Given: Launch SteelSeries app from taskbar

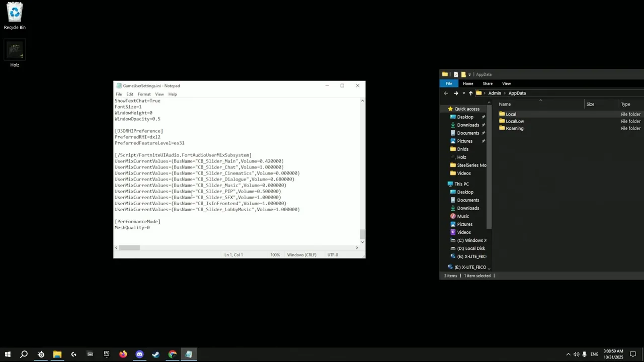Looking at the screenshot, I should [41, 354].
